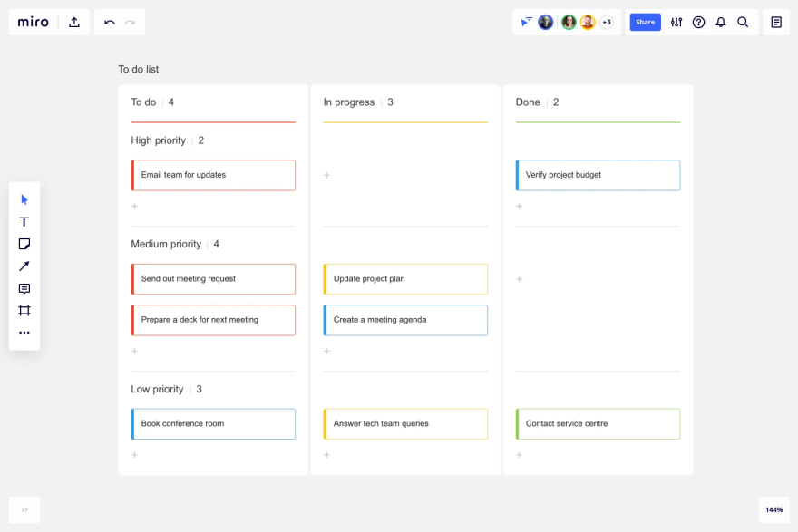
Task: Open the first collaborator avatar
Action: [546, 22]
